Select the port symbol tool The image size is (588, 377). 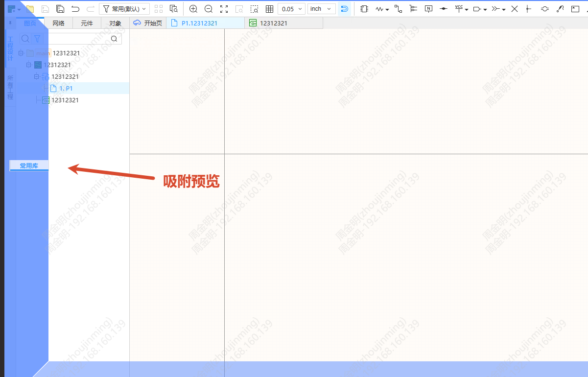(x=477, y=9)
